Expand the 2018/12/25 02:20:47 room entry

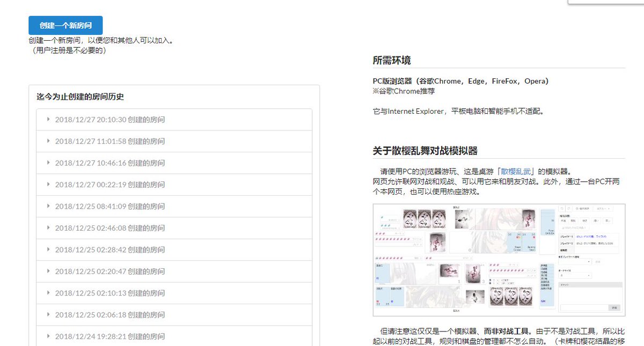pyautogui.click(x=174, y=271)
